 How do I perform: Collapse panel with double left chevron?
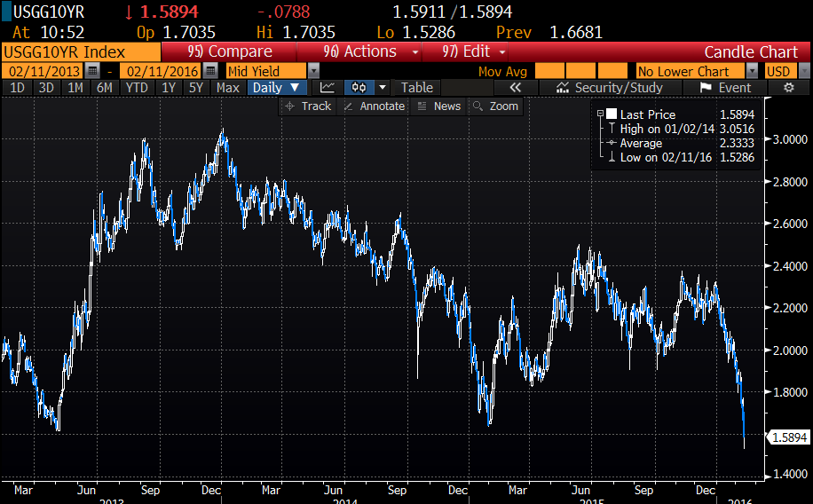[x=515, y=87]
